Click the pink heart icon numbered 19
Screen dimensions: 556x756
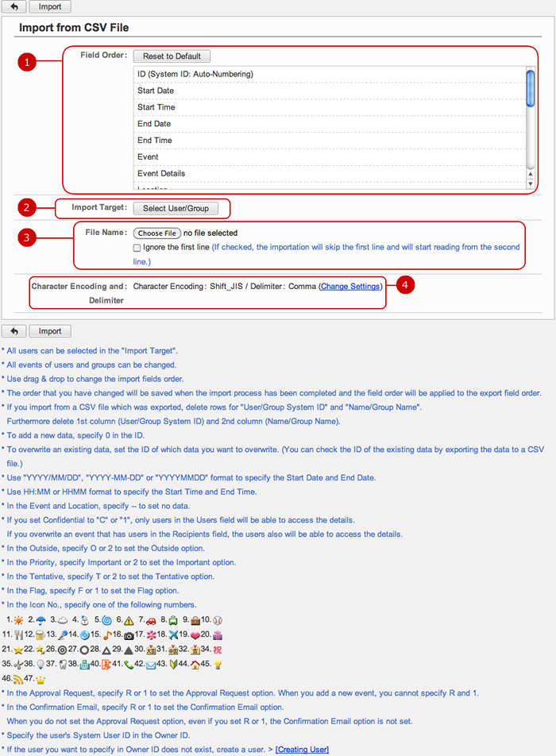[195, 636]
